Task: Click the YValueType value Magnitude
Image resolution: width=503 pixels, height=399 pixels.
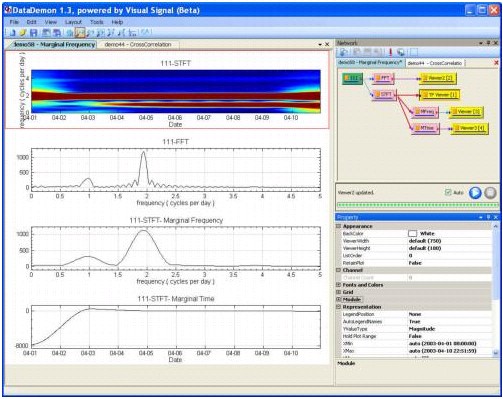Action: coord(422,329)
